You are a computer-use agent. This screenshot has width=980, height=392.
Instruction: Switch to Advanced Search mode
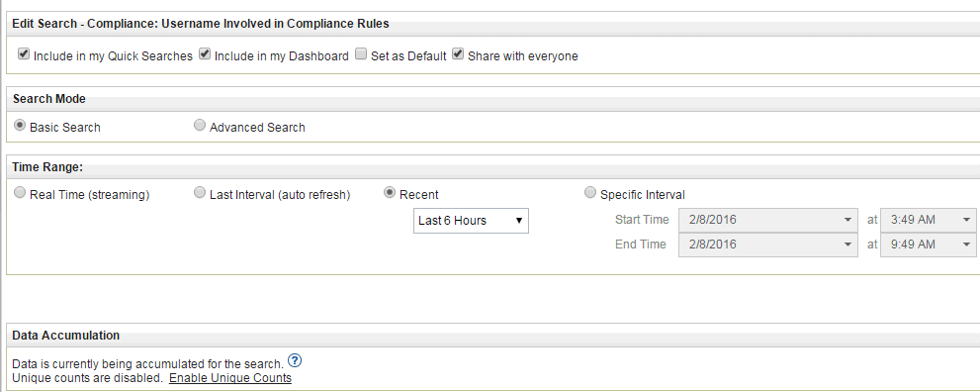[200, 126]
